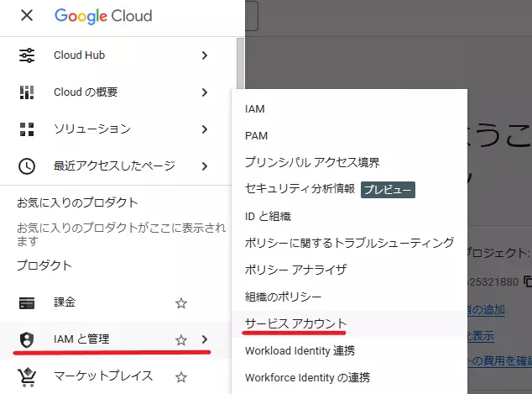The width and height of the screenshot is (532, 394).
Task: Click the お気に入りのプロダクト heading
Action: [x=77, y=202]
